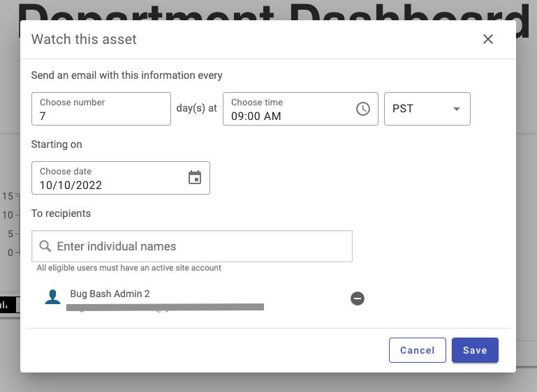Click the day(s) at label
The height and width of the screenshot is (392, 537).
(197, 108)
